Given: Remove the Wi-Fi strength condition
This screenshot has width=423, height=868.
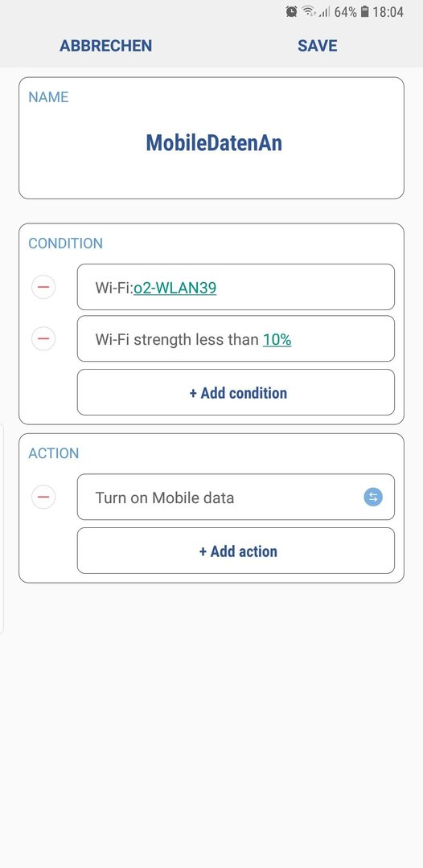Looking at the screenshot, I should [x=43, y=339].
